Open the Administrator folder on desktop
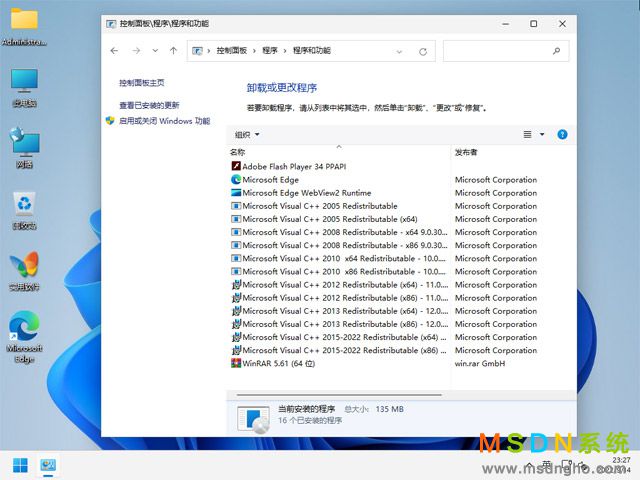Screen dimensions: 640x480 click(x=24, y=25)
